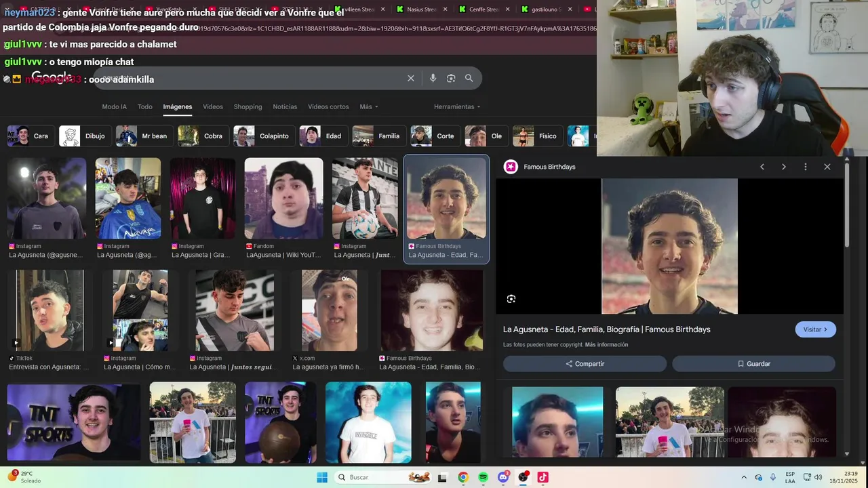This screenshot has height=488, width=868.
Task: Open the x.com agusneta ya firmó thumbnail
Action: click(330, 310)
